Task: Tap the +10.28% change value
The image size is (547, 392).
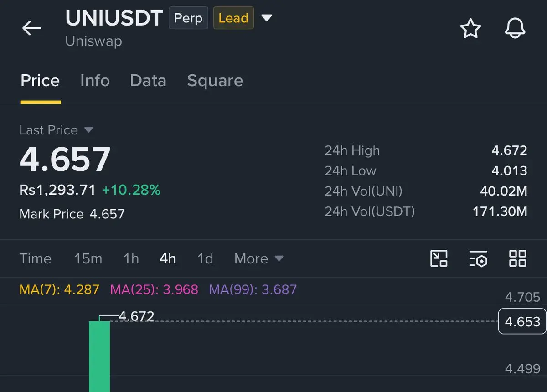Action: coord(131,190)
